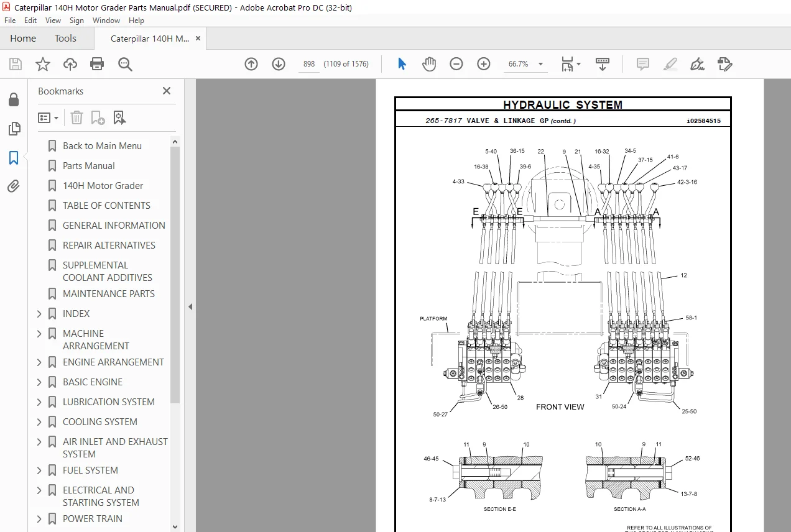791x532 pixels.
Task: Expand the POWER TRAIN bookmark
Action: 39,519
